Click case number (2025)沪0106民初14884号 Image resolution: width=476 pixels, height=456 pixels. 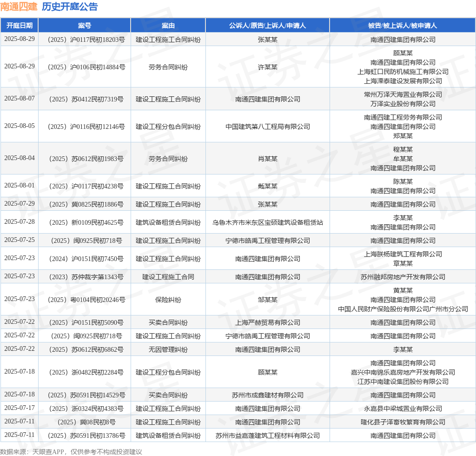(x=86, y=67)
